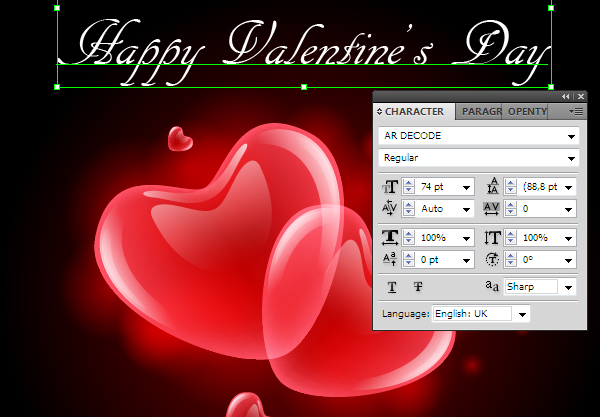
Task: Toggle the Strikethrough text button
Action: 419,287
